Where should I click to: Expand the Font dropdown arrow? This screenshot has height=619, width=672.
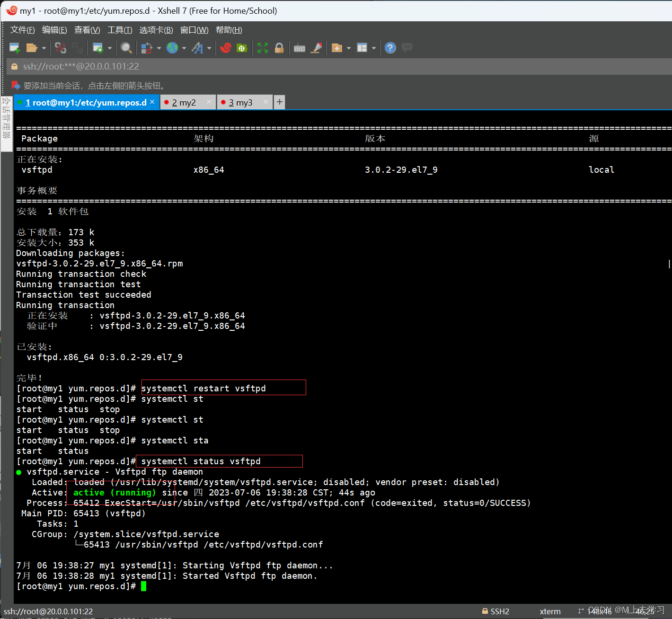tap(209, 48)
